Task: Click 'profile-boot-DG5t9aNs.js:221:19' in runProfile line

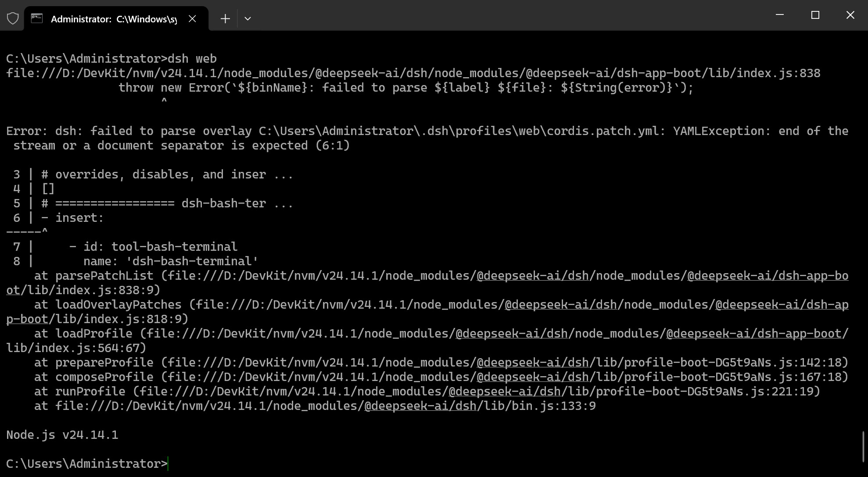Action: point(704,392)
